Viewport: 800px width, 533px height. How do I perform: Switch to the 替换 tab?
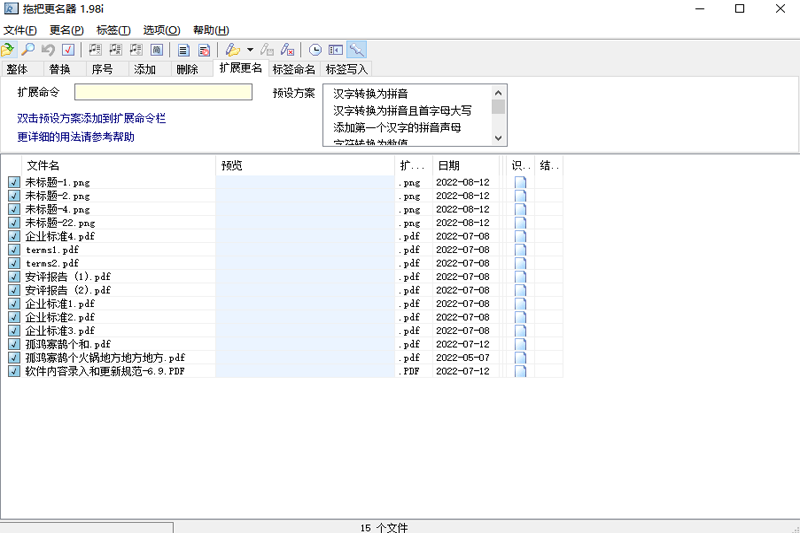click(60, 69)
